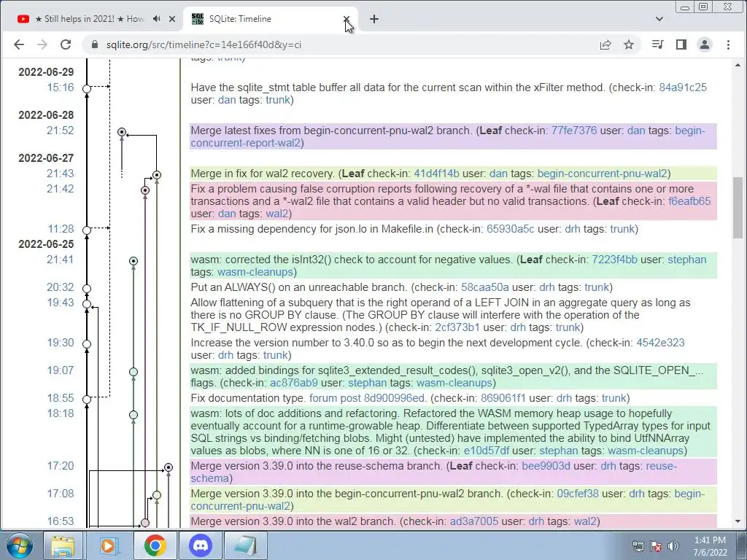Select the 17:20 reuse-schema leaf node

tap(169, 467)
